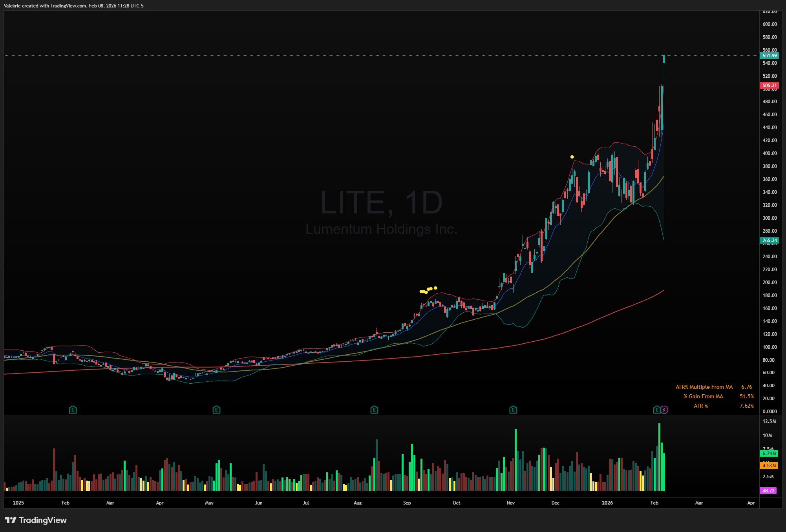Click the 2026 label on time axis
The width and height of the screenshot is (786, 532).
[x=607, y=503]
